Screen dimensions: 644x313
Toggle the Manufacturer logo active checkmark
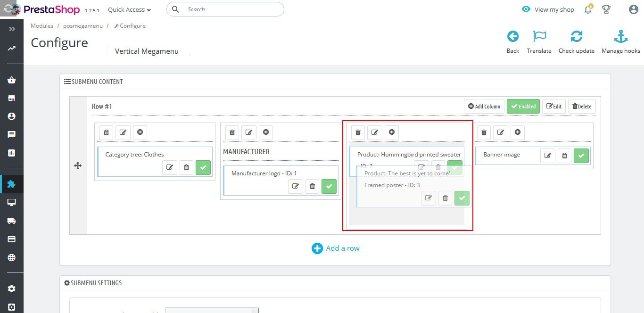329,186
